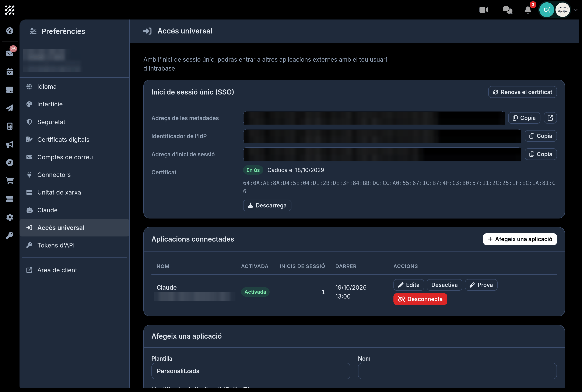Click Afegeix una aplicació button
The width and height of the screenshot is (582, 392).
click(x=520, y=239)
